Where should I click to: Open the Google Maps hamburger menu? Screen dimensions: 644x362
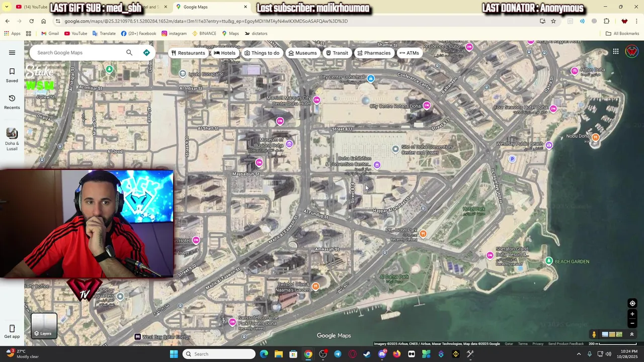pos(12,53)
